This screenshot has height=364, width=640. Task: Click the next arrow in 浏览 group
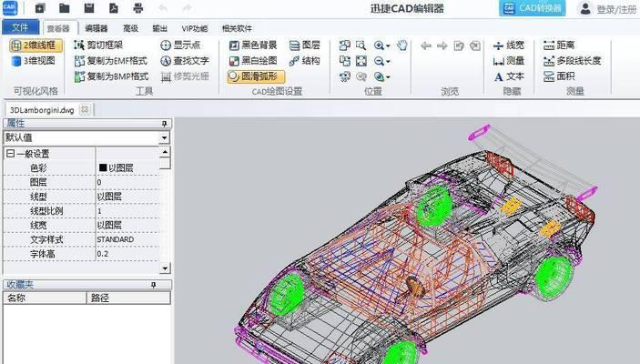(x=442, y=45)
